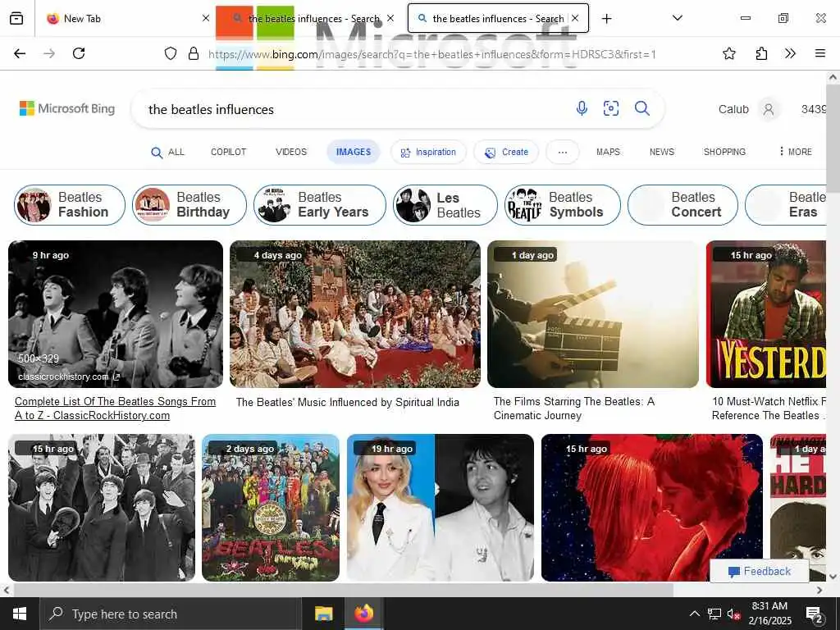Visit the classicrockhistory.com source link
Image resolution: width=840 pixels, height=630 pixels.
pyautogui.click(x=69, y=377)
